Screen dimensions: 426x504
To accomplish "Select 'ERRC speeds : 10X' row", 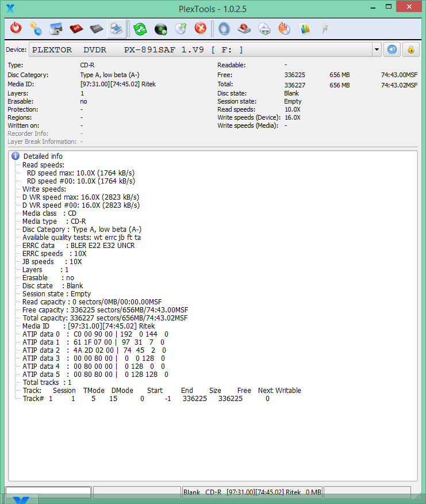I will click(54, 254).
